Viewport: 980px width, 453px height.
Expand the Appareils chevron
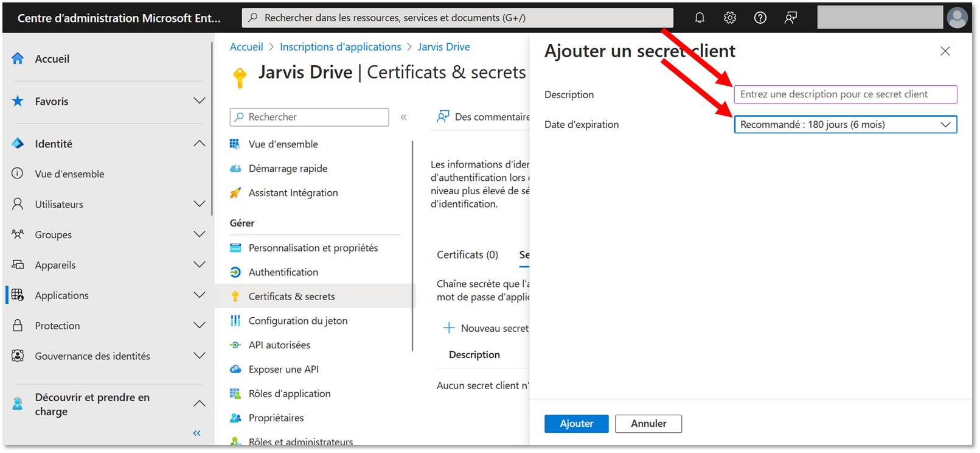199,264
